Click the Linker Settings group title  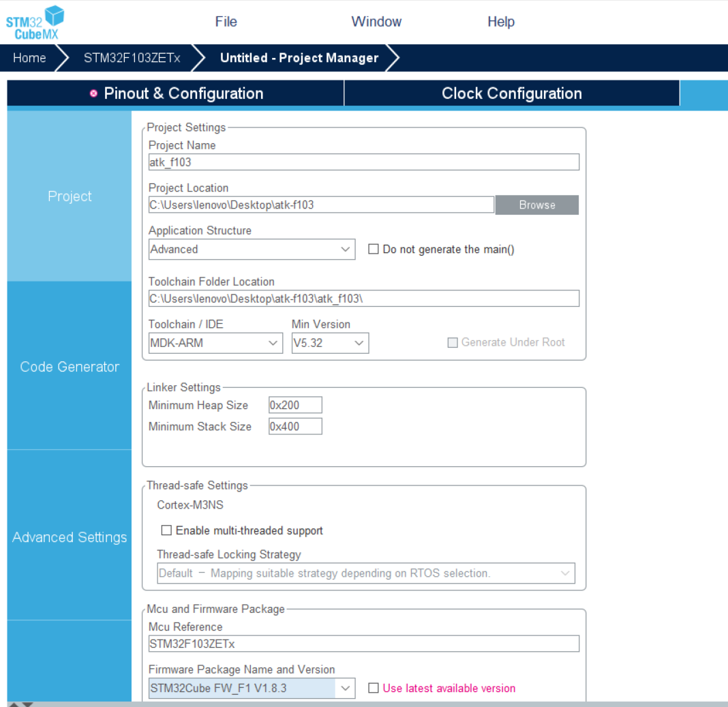(x=183, y=387)
